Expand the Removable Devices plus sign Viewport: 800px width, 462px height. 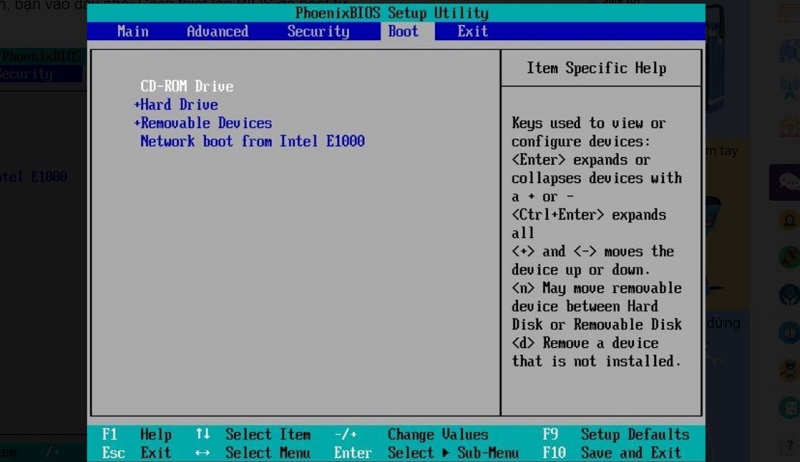point(137,123)
